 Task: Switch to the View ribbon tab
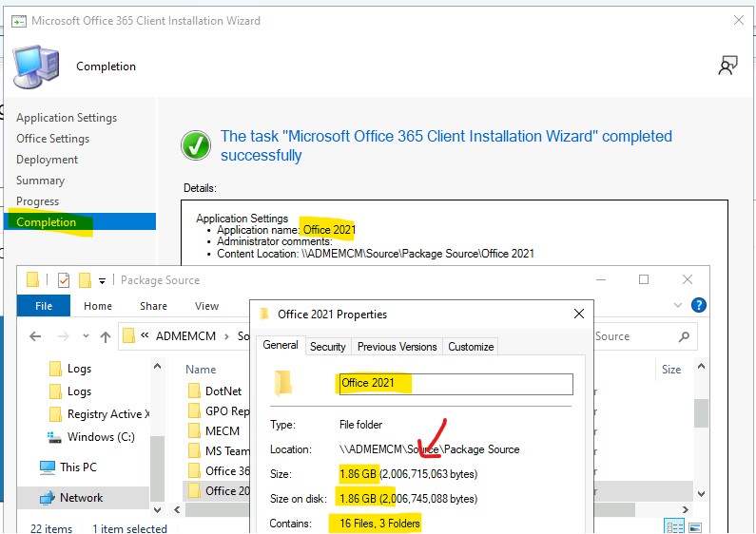[x=206, y=306]
